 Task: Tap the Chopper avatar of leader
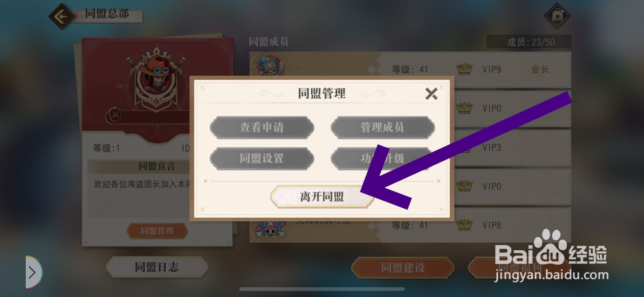coord(270,65)
